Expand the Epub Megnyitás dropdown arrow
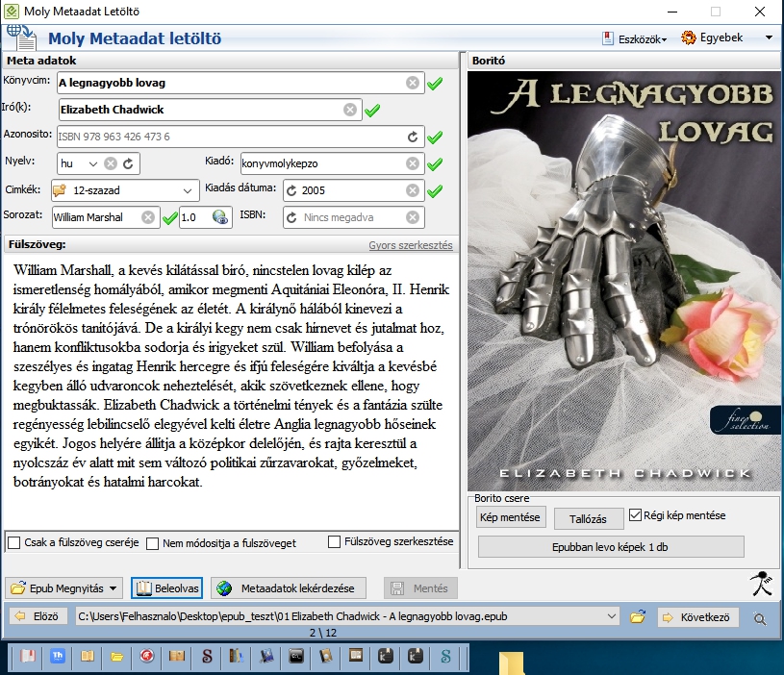The width and height of the screenshot is (784, 675). coord(113,588)
